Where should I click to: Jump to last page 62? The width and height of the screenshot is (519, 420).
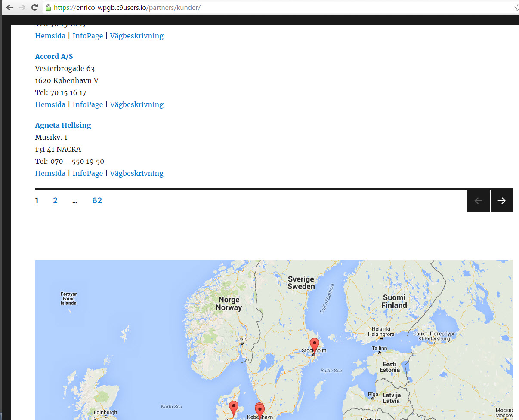pos(97,200)
